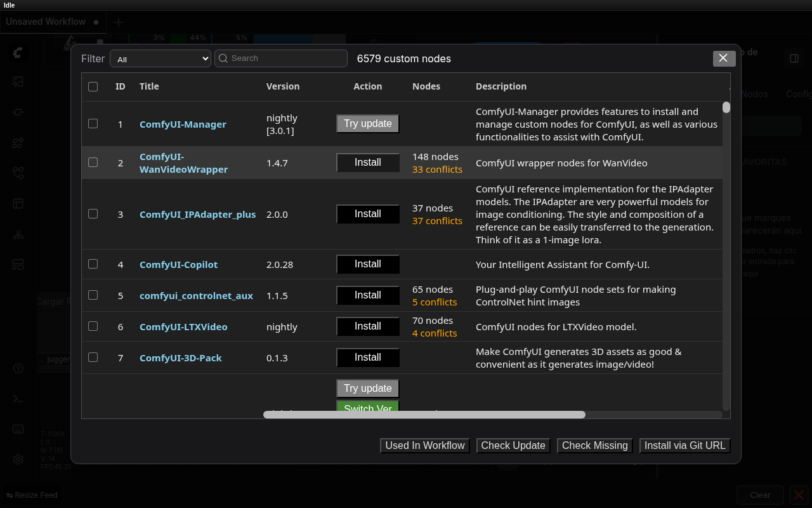Sort by the ID column header

tap(121, 86)
